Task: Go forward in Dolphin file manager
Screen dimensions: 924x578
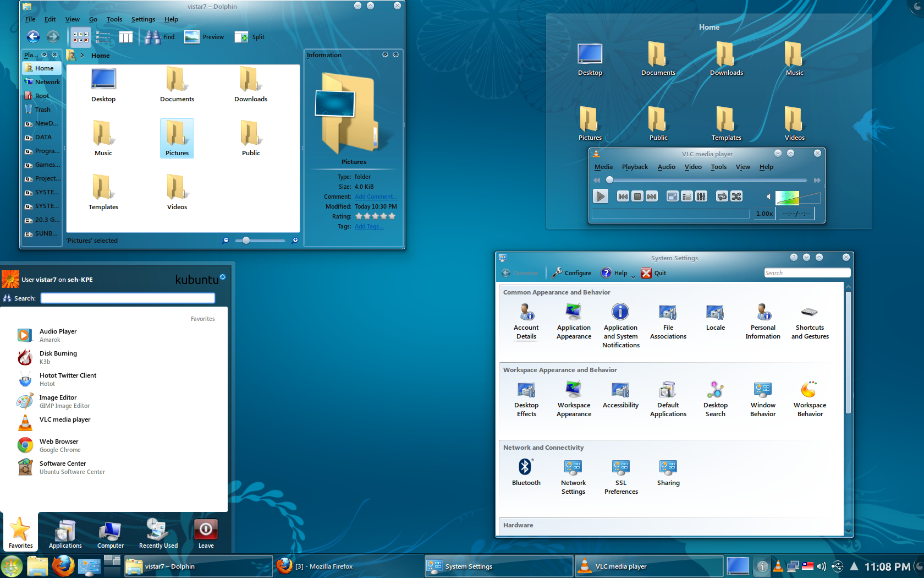Action: click(x=53, y=37)
